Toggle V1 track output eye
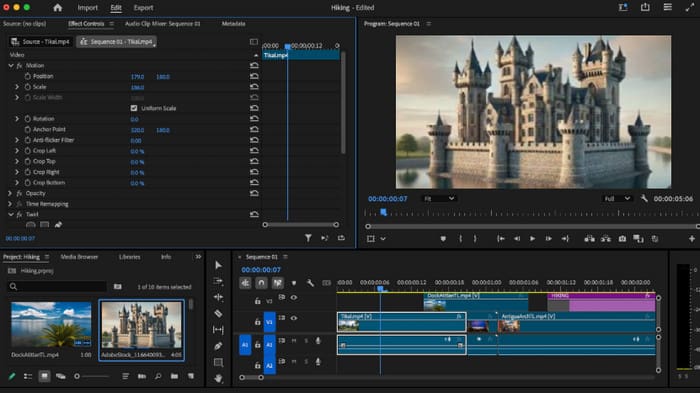Image resolution: width=700 pixels, height=393 pixels. 294,318
